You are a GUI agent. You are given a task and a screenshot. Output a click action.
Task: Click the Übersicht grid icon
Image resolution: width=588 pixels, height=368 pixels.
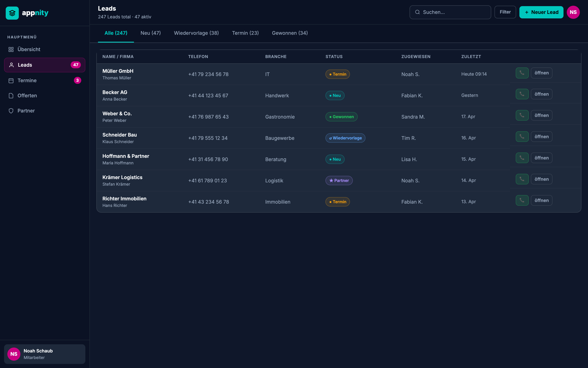[x=11, y=49]
